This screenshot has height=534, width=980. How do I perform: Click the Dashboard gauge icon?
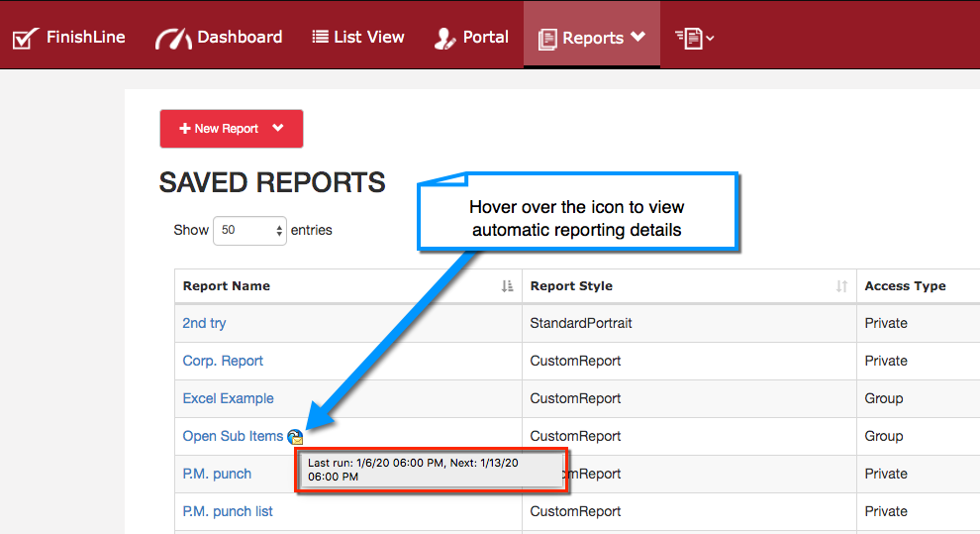pyautogui.click(x=173, y=38)
